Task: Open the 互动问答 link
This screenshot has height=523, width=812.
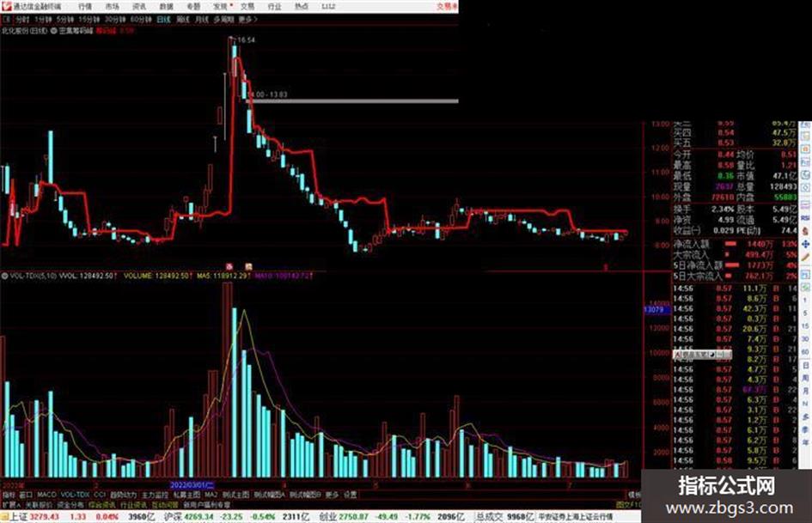Action: [165, 504]
